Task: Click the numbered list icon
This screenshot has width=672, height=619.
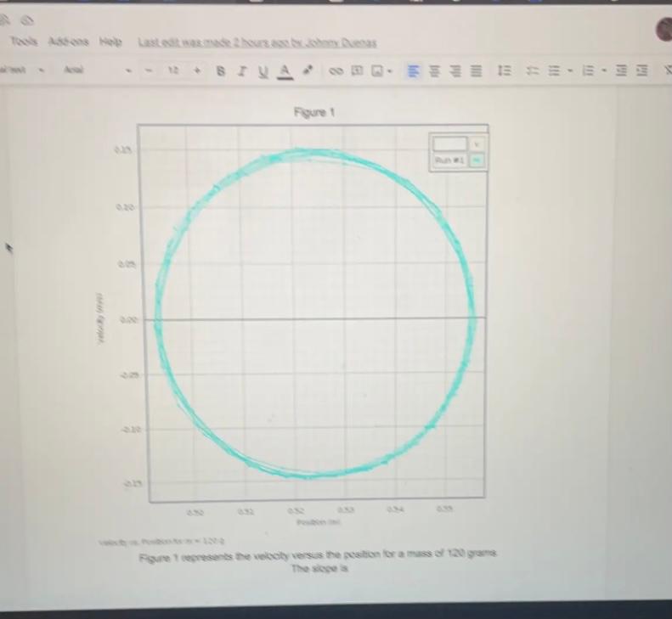Action: point(588,70)
